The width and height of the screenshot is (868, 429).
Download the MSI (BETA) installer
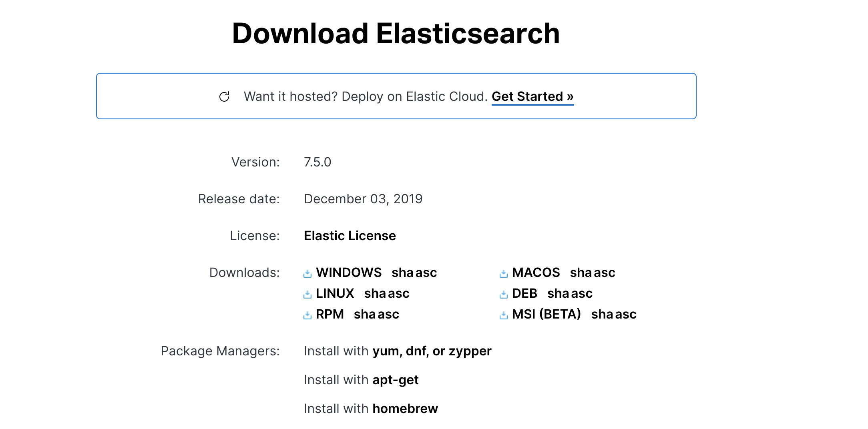[x=547, y=314]
